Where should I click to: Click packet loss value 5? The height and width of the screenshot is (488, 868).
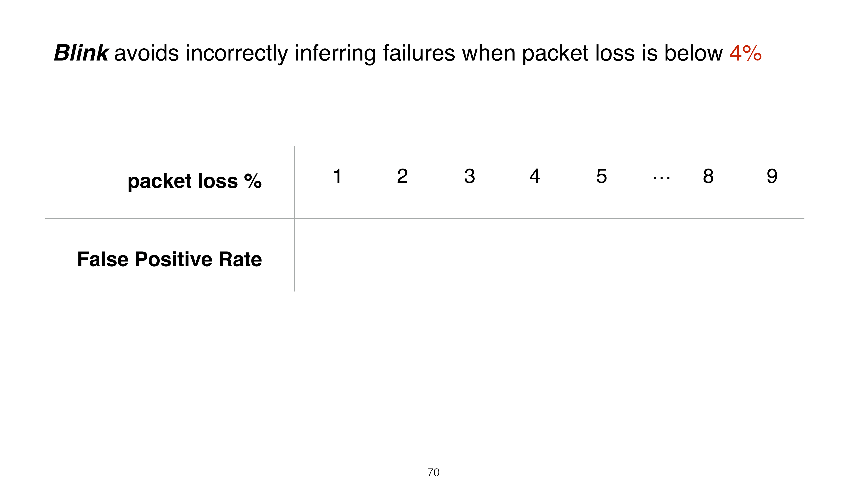(x=602, y=176)
